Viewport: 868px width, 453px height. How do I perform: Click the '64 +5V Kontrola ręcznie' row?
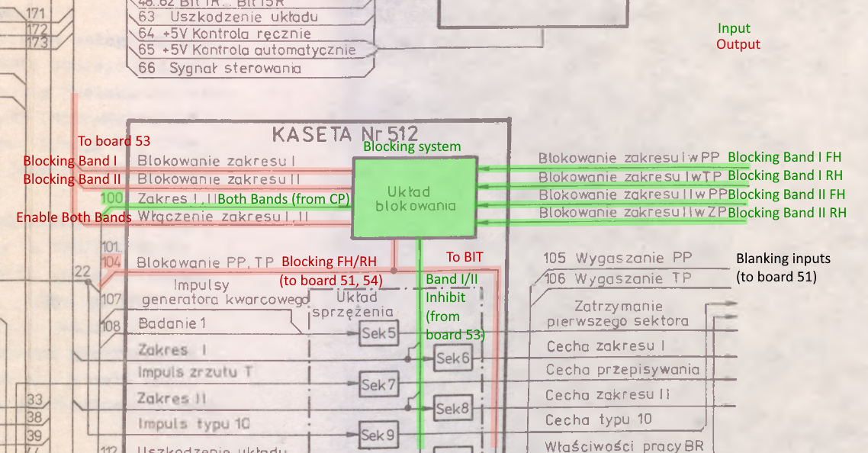tap(225, 34)
